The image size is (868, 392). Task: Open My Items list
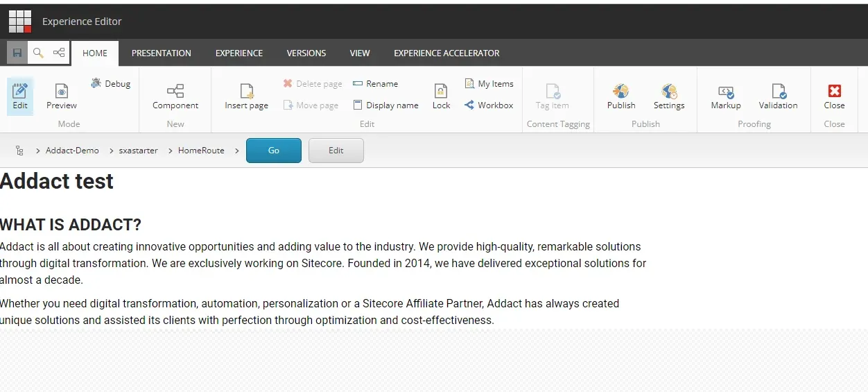(x=489, y=83)
